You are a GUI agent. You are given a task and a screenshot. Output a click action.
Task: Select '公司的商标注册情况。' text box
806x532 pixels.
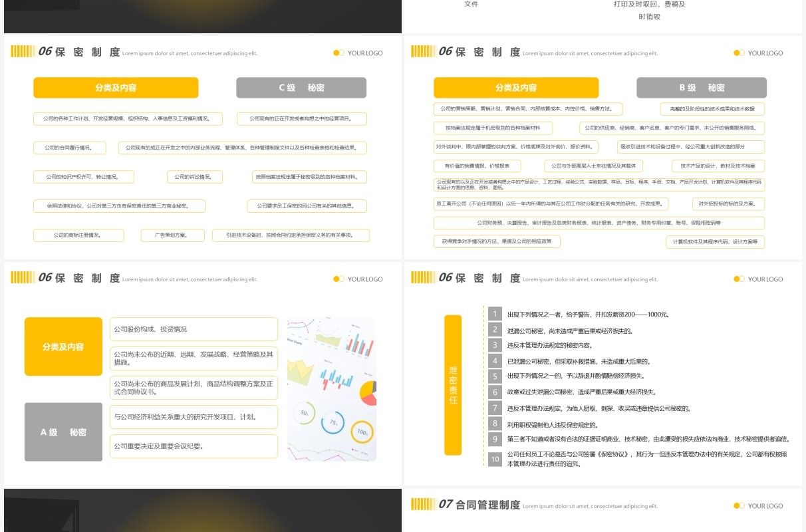[x=78, y=235]
